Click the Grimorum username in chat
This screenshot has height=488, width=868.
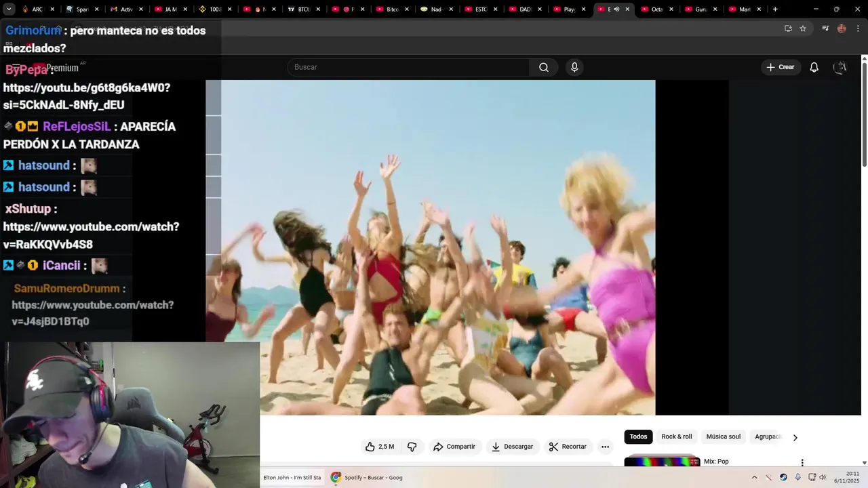point(34,30)
